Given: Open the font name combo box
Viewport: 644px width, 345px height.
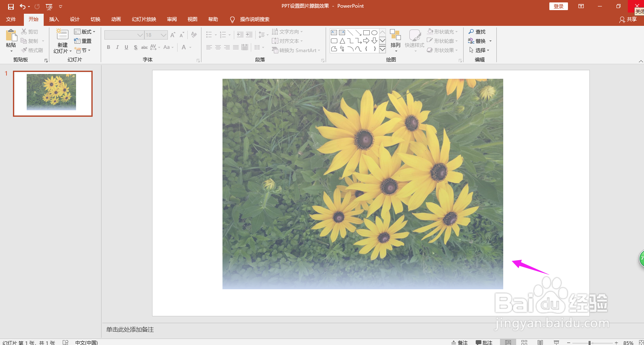Looking at the screenshot, I should click(x=124, y=35).
